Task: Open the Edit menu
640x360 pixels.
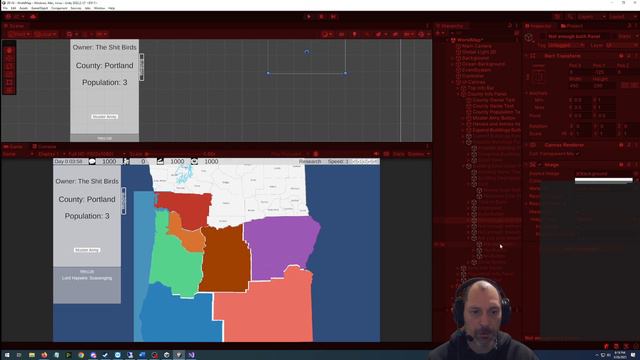Action: coord(13,8)
